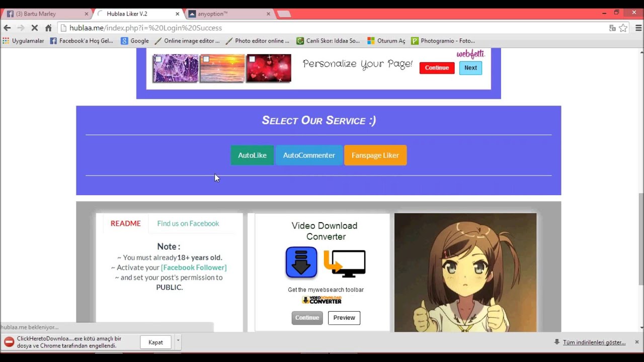Follow the Facebook Follower link
This screenshot has width=644, height=362.
(194, 267)
